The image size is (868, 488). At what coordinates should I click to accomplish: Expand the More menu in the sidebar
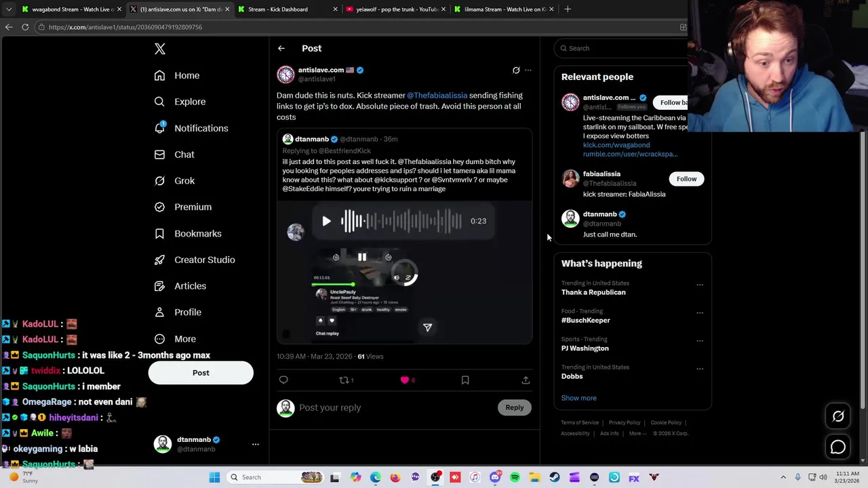175,339
